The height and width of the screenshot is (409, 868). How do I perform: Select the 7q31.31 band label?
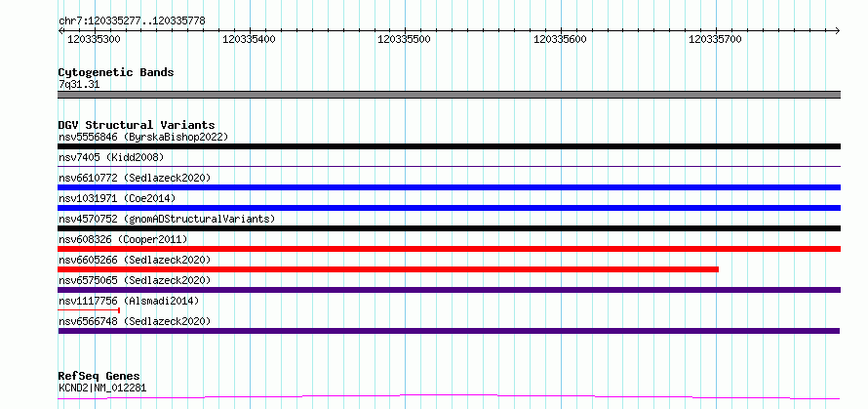(x=79, y=85)
